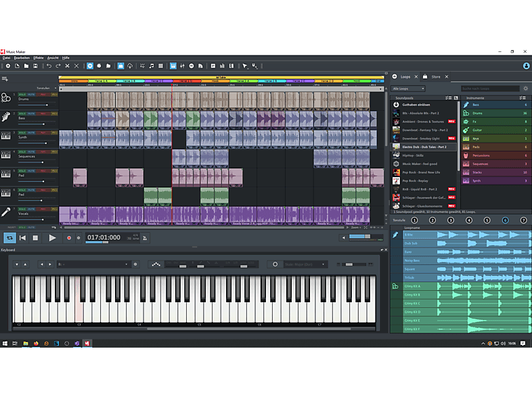Viewport: 532px width, 397px height.
Task: Mute the Drums track
Action: (x=31, y=95)
